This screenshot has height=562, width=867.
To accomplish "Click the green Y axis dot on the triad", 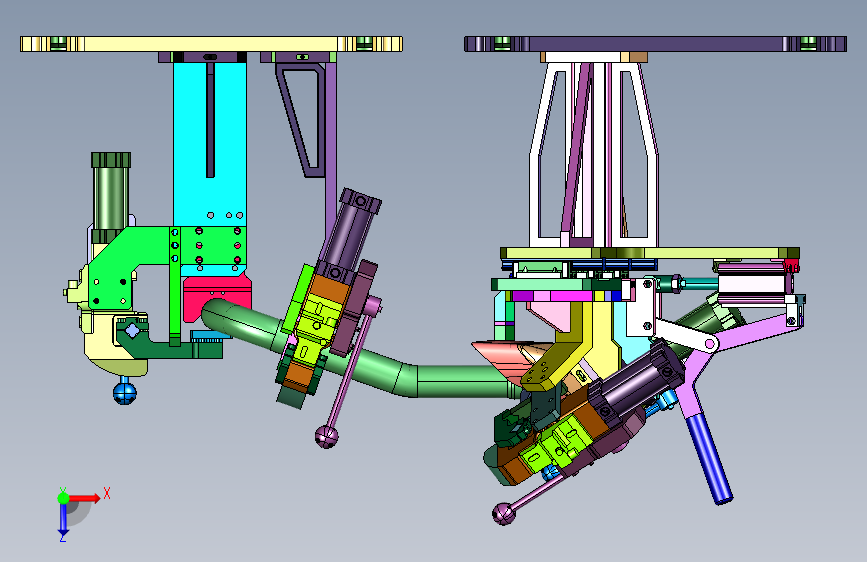I will (x=63, y=498).
